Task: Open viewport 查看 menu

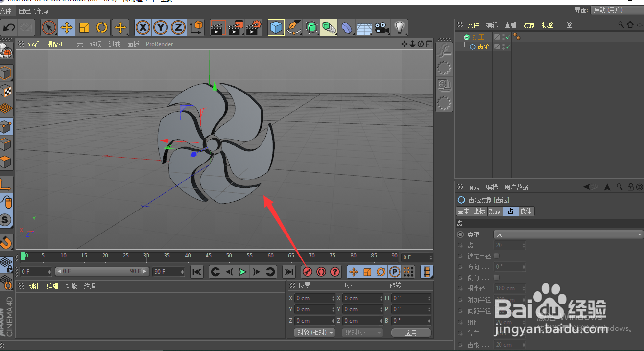Action: (x=34, y=44)
